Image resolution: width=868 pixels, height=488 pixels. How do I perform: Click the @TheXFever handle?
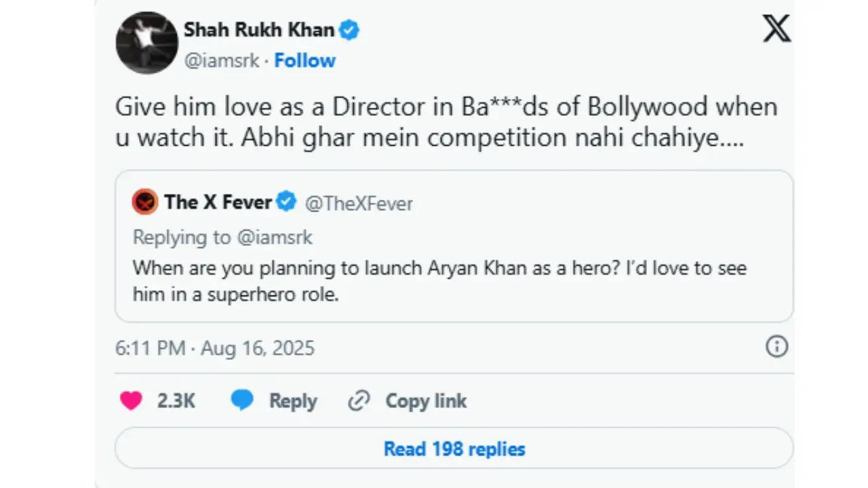click(x=359, y=203)
